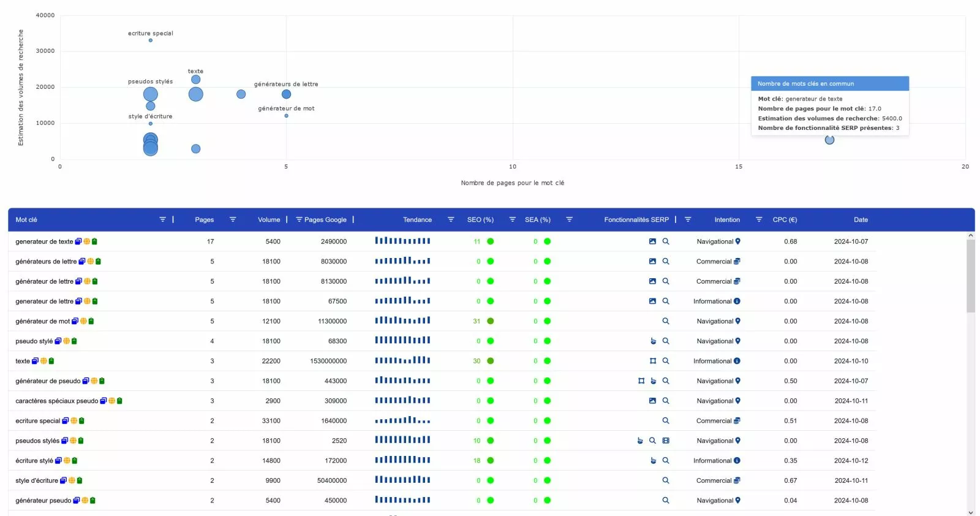
Task: Click the coins icon in 'générateurs de lettre' Commercial cell
Action: 737,262
